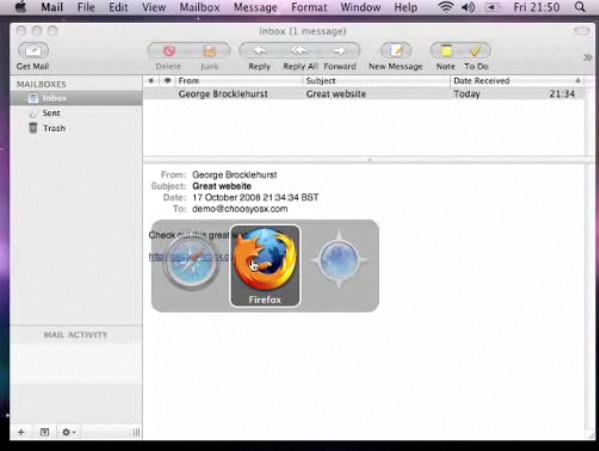Click the thread bubble column header

(x=167, y=81)
